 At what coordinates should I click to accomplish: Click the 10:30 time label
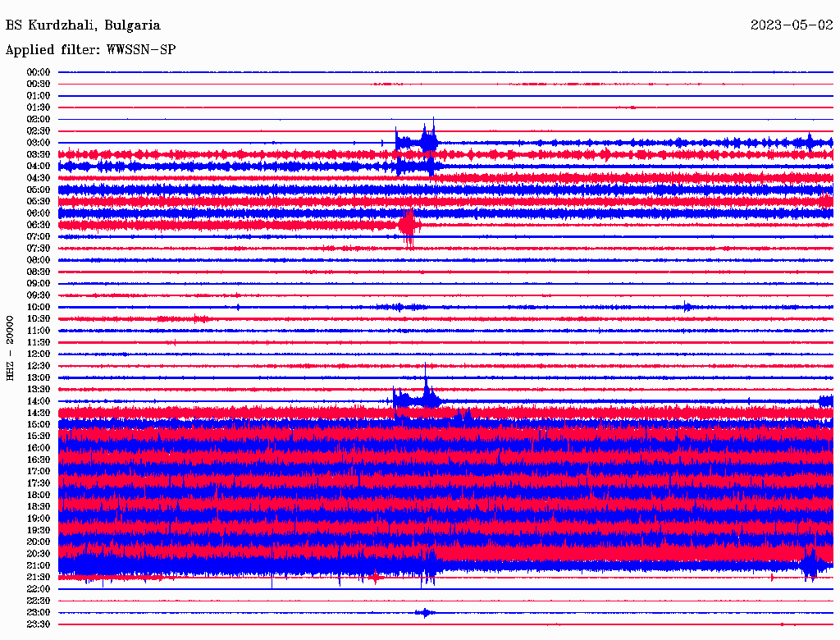tap(39, 319)
